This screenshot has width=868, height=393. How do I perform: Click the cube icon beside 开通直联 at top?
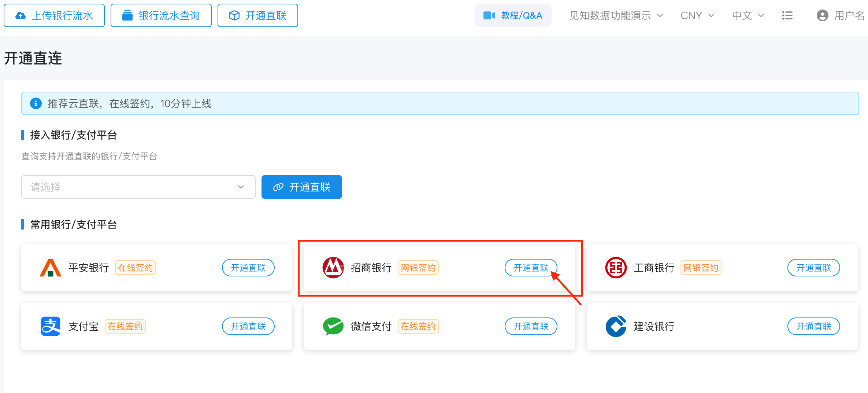[234, 15]
